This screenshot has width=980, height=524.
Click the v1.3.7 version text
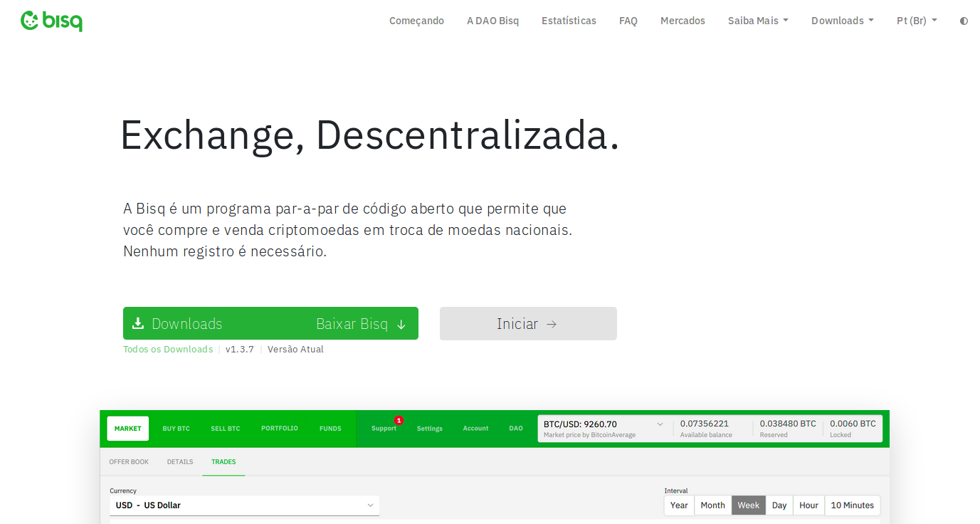(x=240, y=350)
